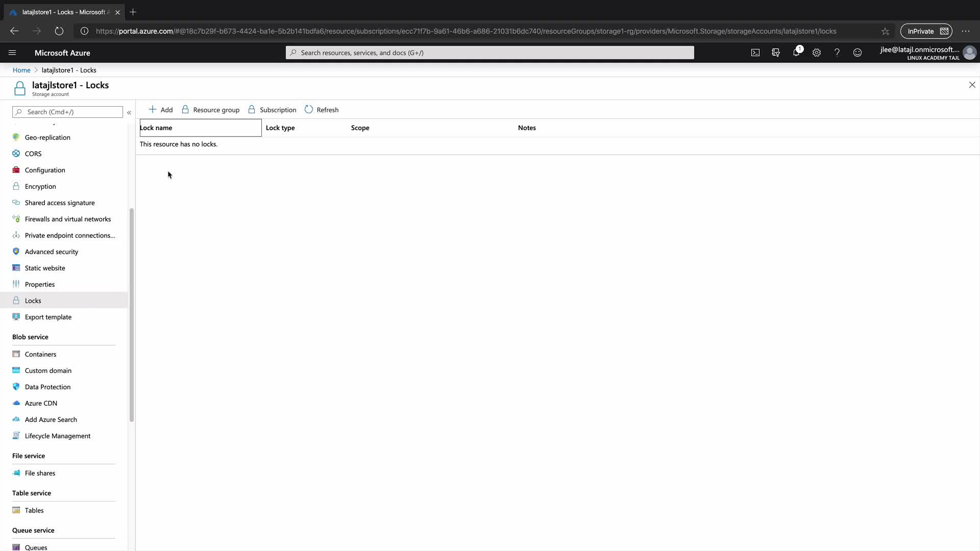Screen dimensions: 980x551
Task: Open Firewalls and virtual networks
Action: [x=67, y=219]
